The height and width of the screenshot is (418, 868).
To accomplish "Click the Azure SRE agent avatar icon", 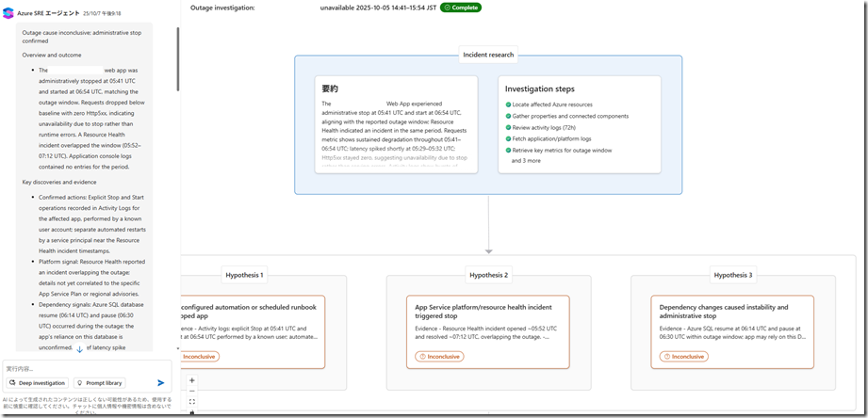I will pyautogui.click(x=10, y=13).
